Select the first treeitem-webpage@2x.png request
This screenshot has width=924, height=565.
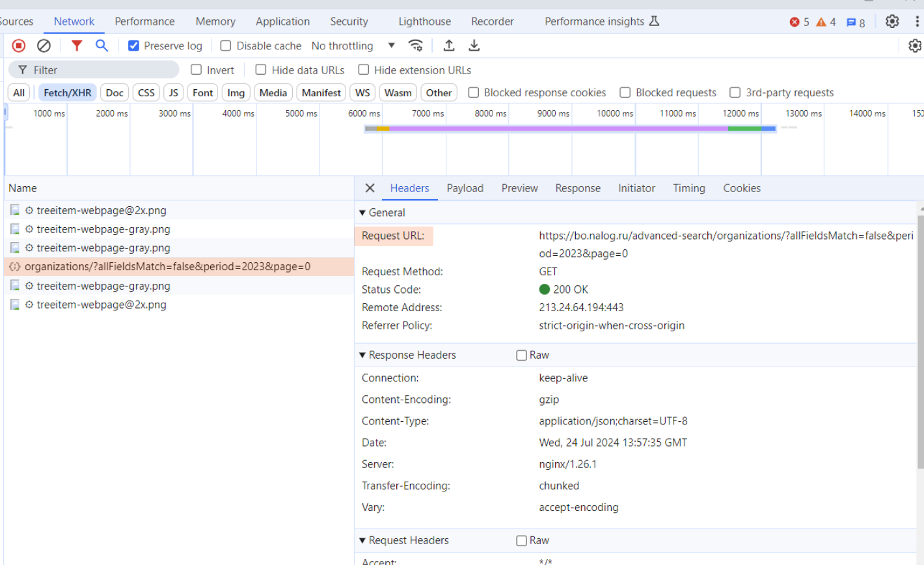179,210
